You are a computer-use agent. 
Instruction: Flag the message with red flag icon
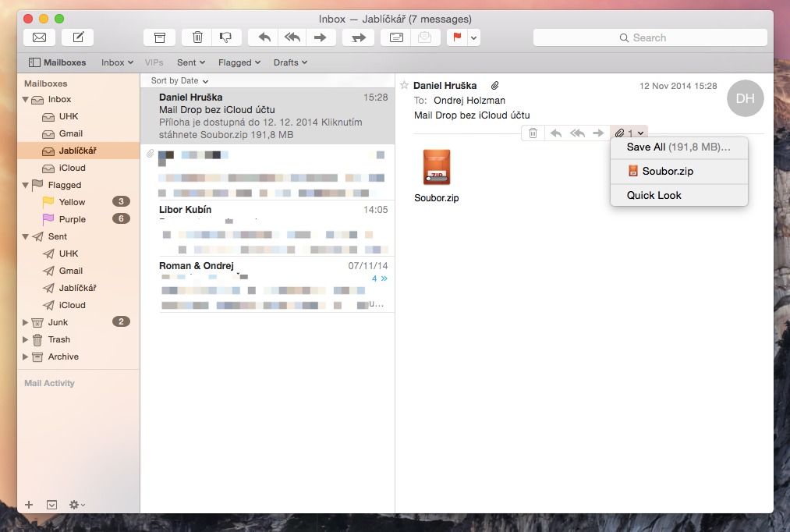(x=459, y=37)
